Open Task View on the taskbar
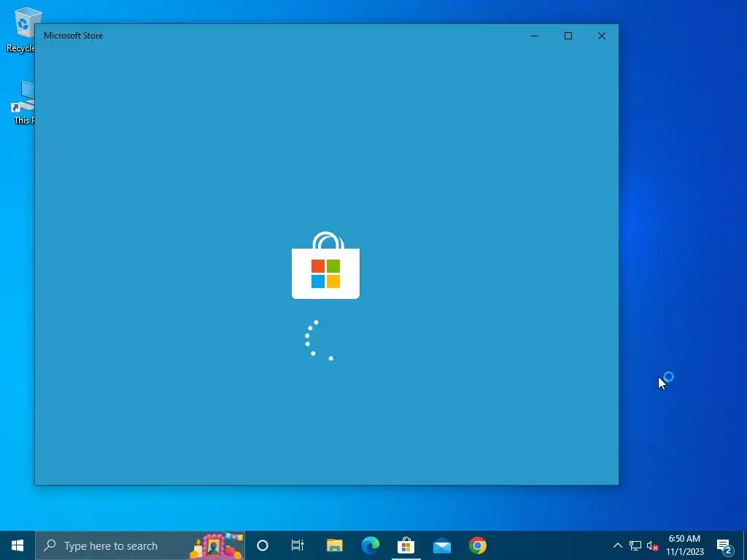This screenshot has height=560, width=747. tap(298, 545)
